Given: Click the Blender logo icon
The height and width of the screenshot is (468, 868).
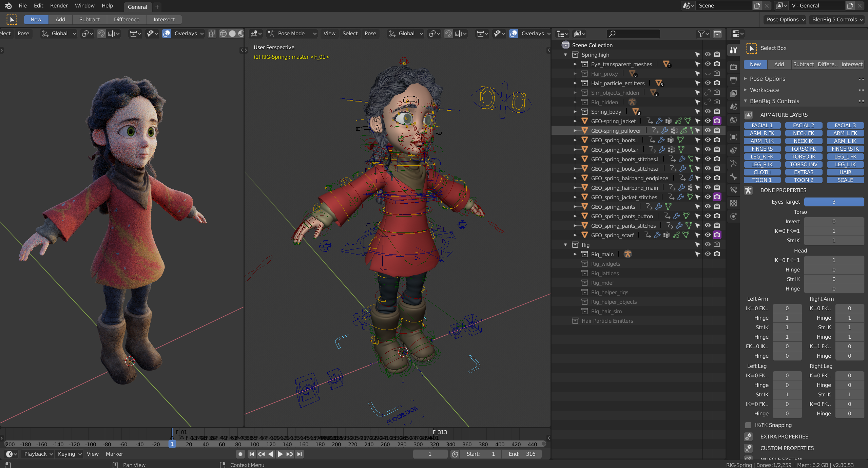Looking at the screenshot, I should tap(8, 6).
